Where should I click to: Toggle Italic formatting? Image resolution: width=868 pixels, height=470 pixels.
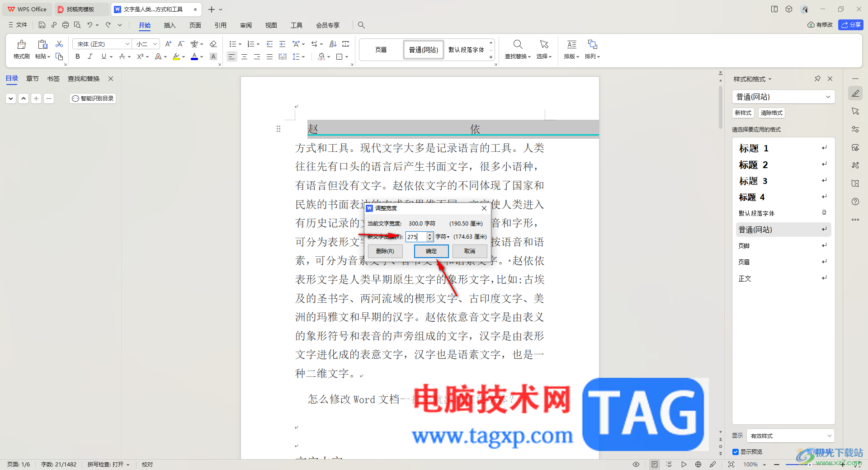(90, 56)
